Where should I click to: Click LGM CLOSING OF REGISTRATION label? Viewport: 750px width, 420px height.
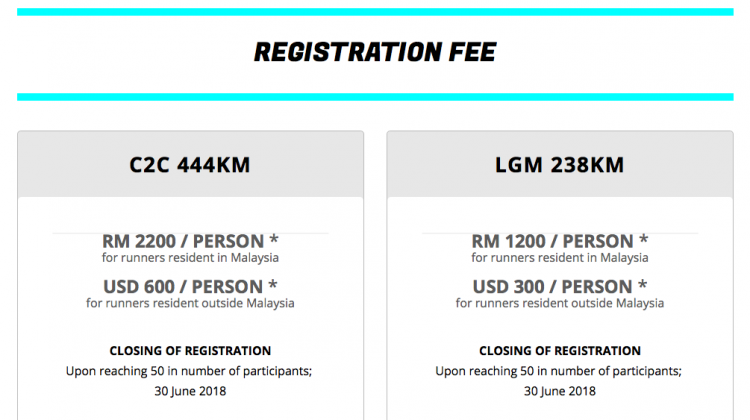point(560,351)
